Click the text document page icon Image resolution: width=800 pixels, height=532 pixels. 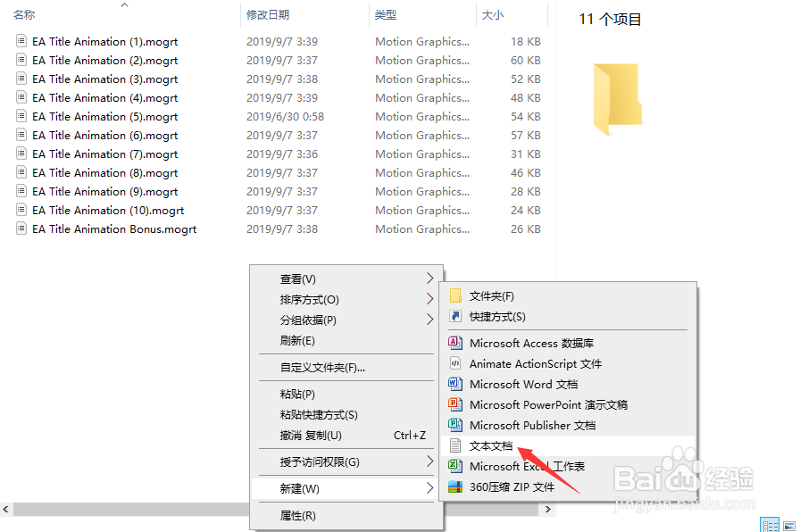point(455,445)
